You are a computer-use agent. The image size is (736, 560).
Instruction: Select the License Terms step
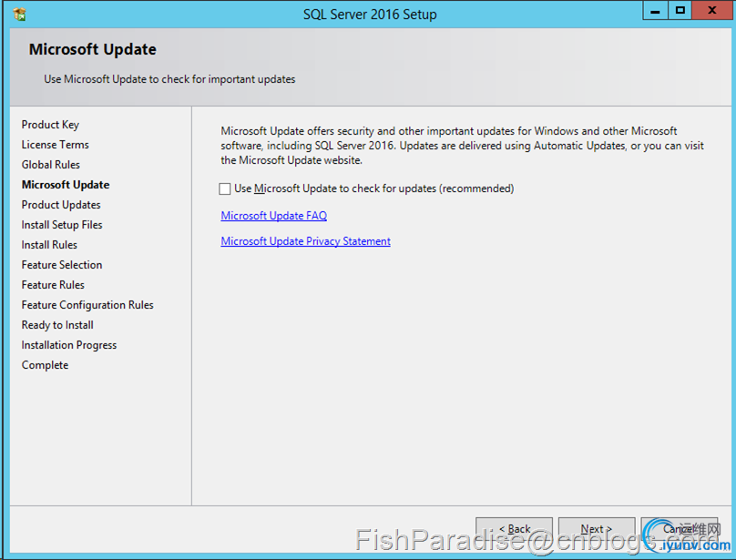[x=55, y=145]
